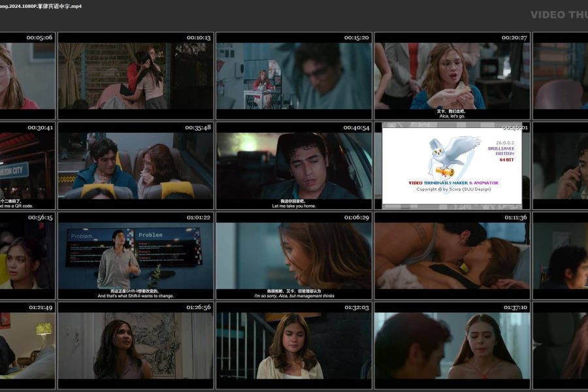Select the car scene thumbnail at 00:40:54

coord(293,165)
